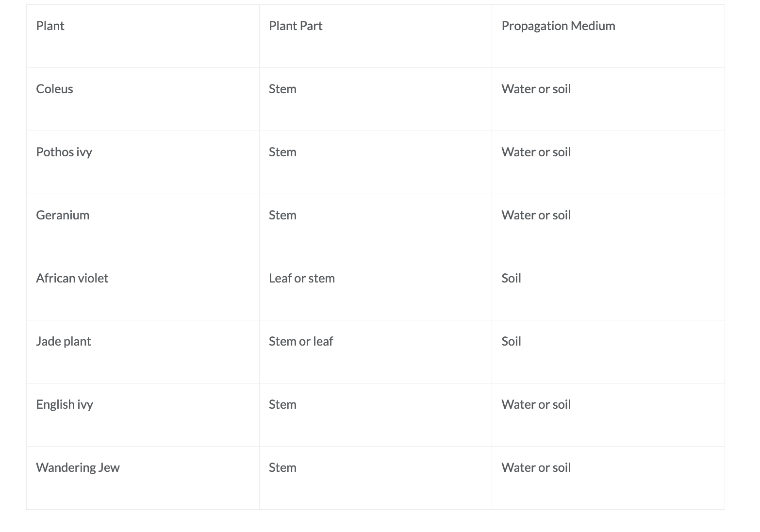Click the Geranium plant name
This screenshot has width=760, height=532.
[x=63, y=215]
